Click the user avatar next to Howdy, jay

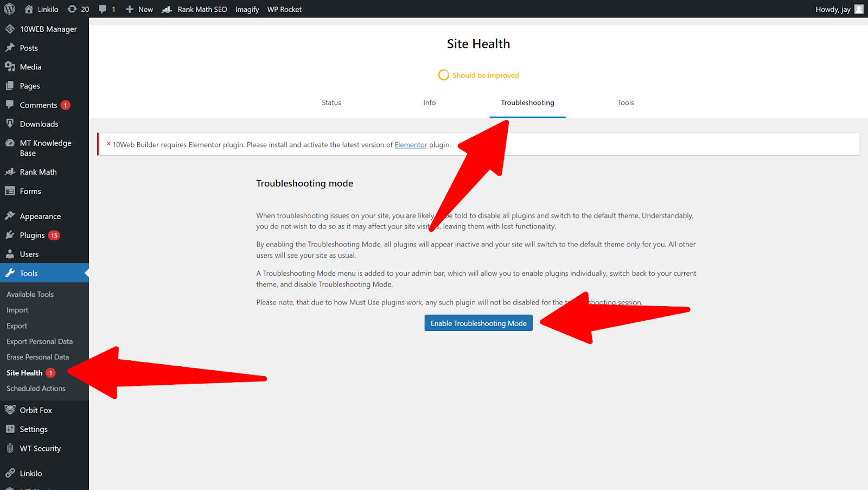[x=859, y=9]
